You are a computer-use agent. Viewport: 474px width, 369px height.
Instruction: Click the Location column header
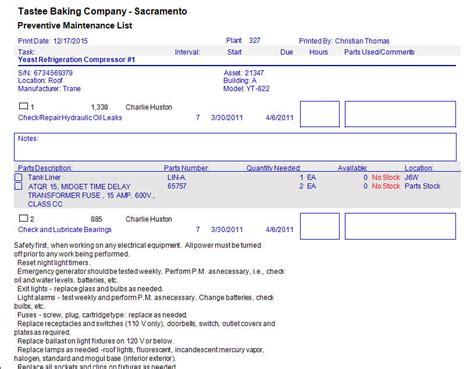(419, 168)
